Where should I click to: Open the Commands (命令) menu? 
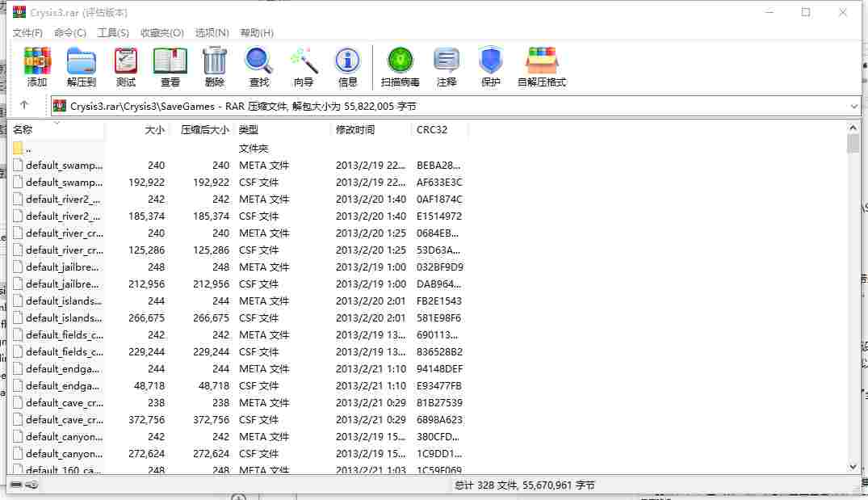(69, 32)
